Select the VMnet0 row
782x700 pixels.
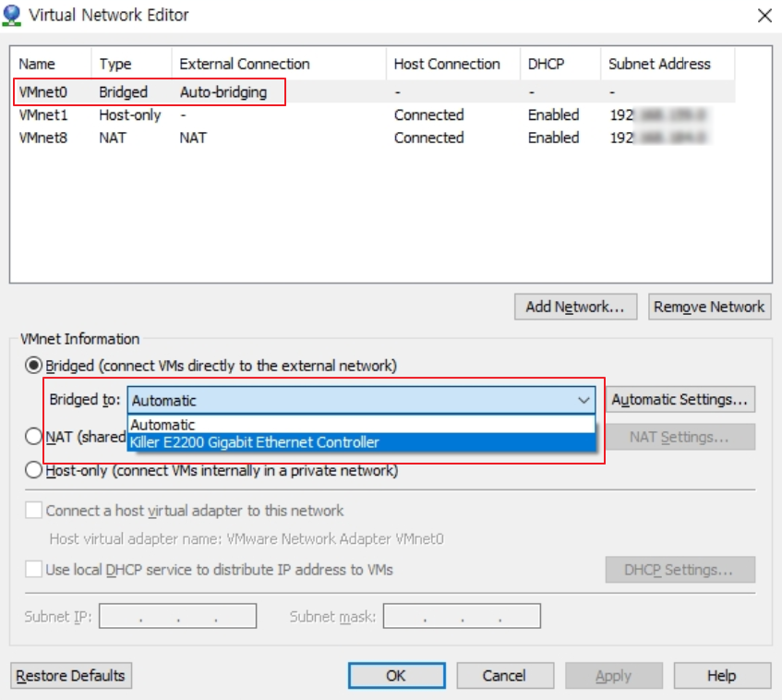point(374,91)
